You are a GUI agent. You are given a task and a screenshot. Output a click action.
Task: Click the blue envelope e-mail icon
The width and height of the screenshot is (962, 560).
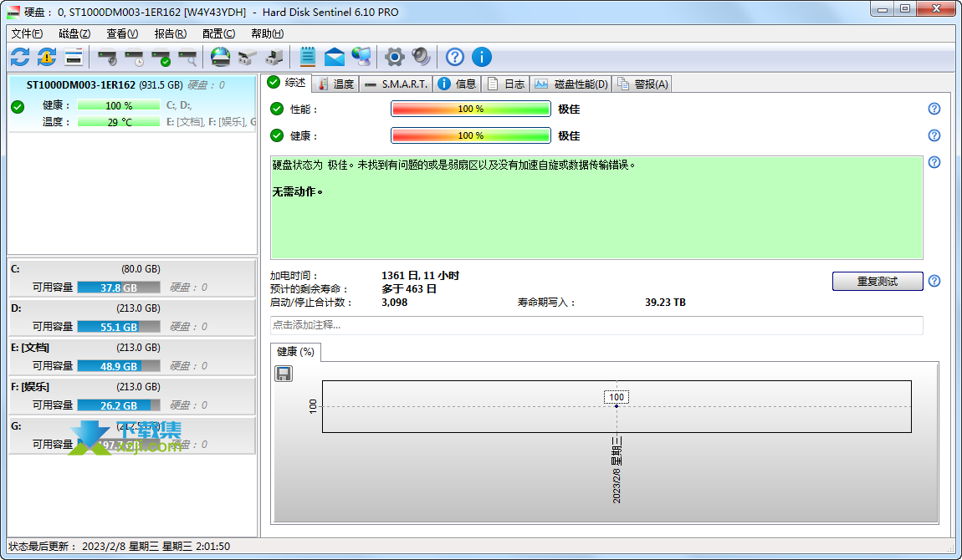coord(335,57)
